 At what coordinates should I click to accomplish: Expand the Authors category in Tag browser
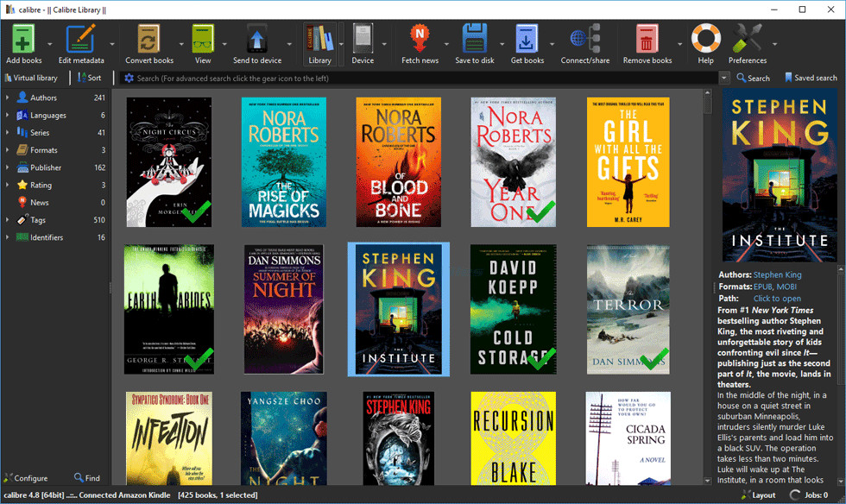click(x=9, y=97)
